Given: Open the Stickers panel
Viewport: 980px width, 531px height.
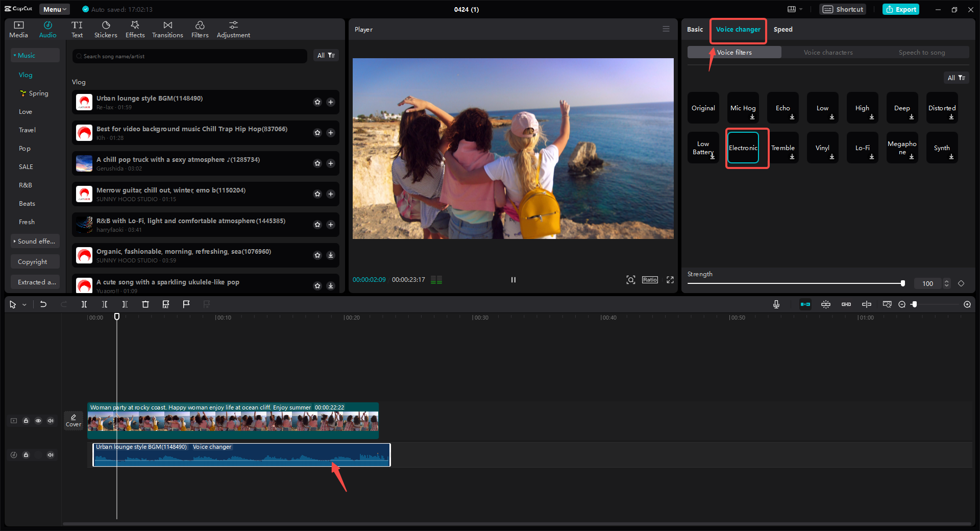Looking at the screenshot, I should click(106, 29).
